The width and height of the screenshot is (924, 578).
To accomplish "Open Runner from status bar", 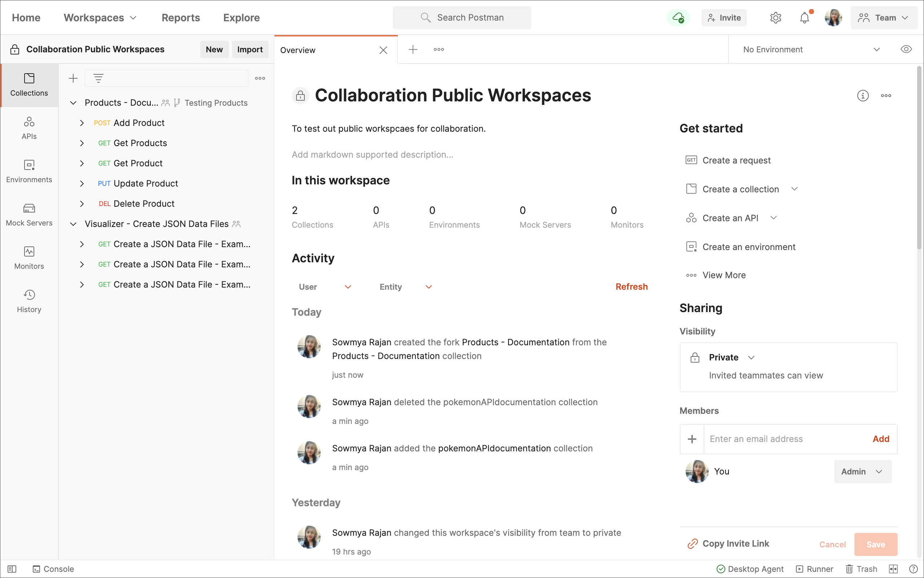I will click(814, 569).
